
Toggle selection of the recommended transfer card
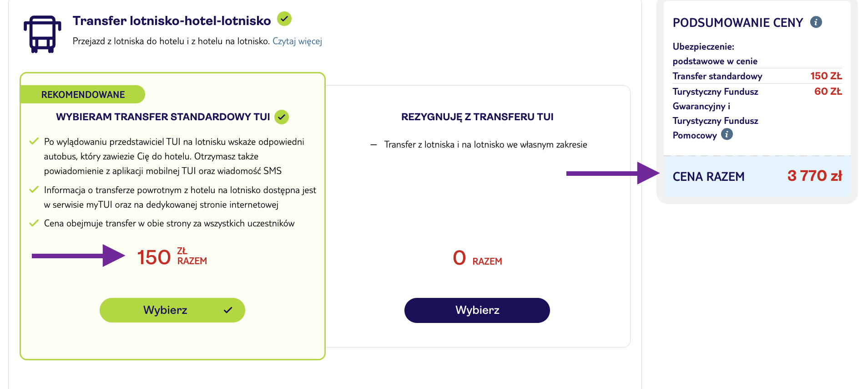pos(172,214)
